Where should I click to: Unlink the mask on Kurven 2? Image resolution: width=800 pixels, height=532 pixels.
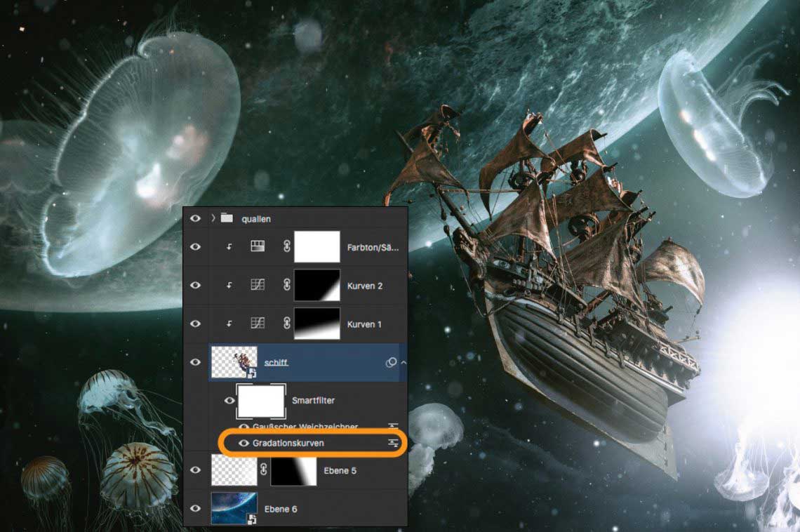(x=287, y=285)
